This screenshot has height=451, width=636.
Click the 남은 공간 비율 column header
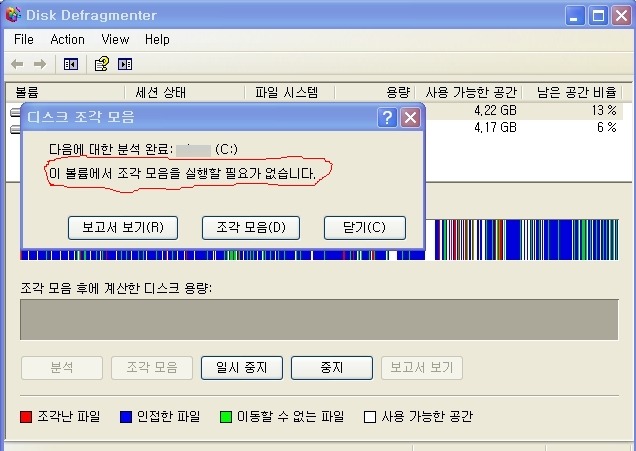click(x=572, y=92)
